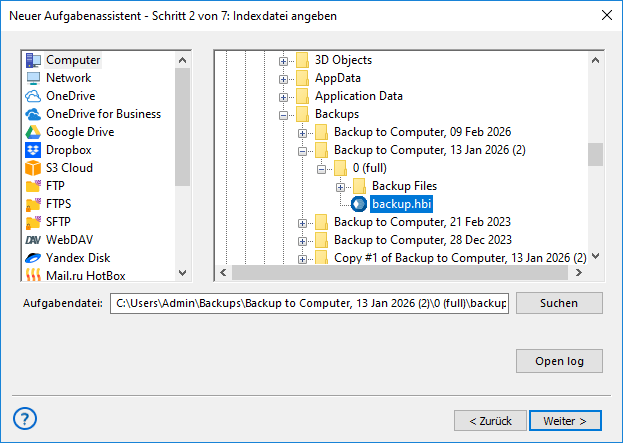Pick the OneDrive for Business icon
Screen dimensions: 623x443
33,114
